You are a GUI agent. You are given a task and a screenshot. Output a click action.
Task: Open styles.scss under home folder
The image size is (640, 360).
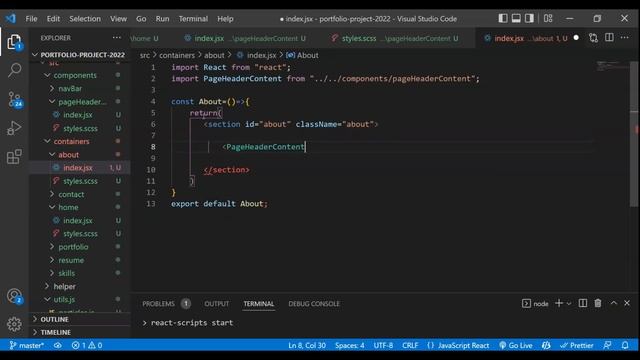tap(80, 233)
